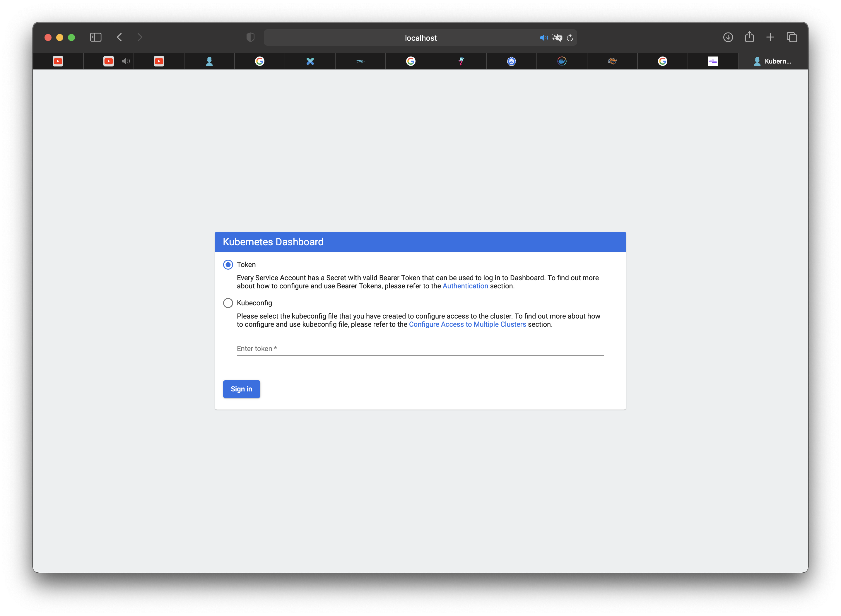Switch to the white page icon tab
841x616 pixels.
pyautogui.click(x=713, y=61)
